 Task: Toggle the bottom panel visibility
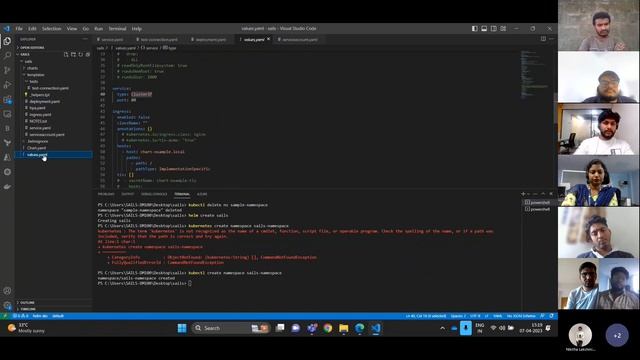(x=484, y=29)
